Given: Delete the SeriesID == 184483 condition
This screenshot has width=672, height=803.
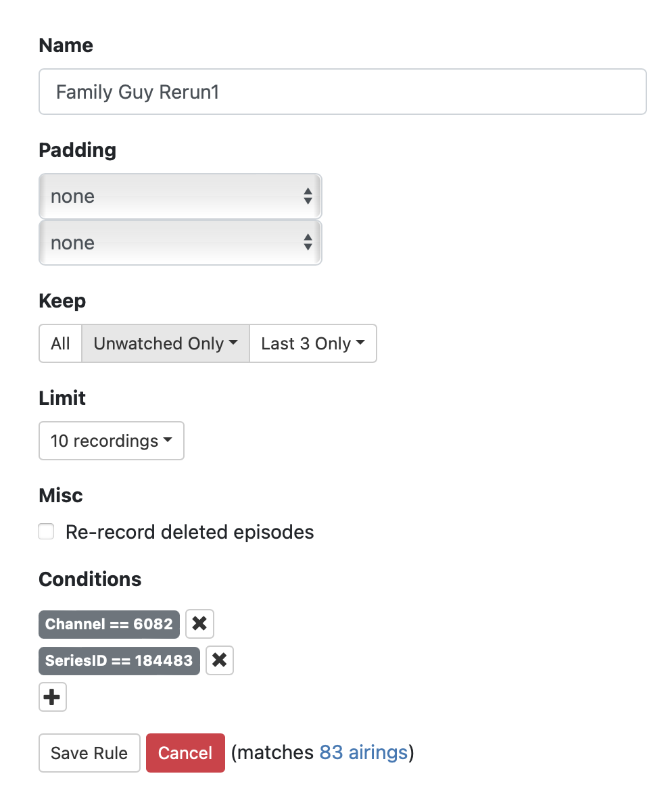Looking at the screenshot, I should [x=219, y=660].
